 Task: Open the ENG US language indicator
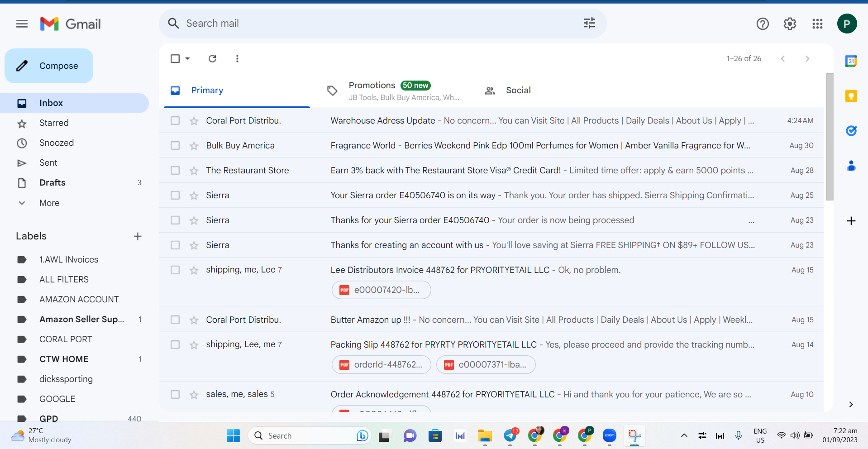760,435
